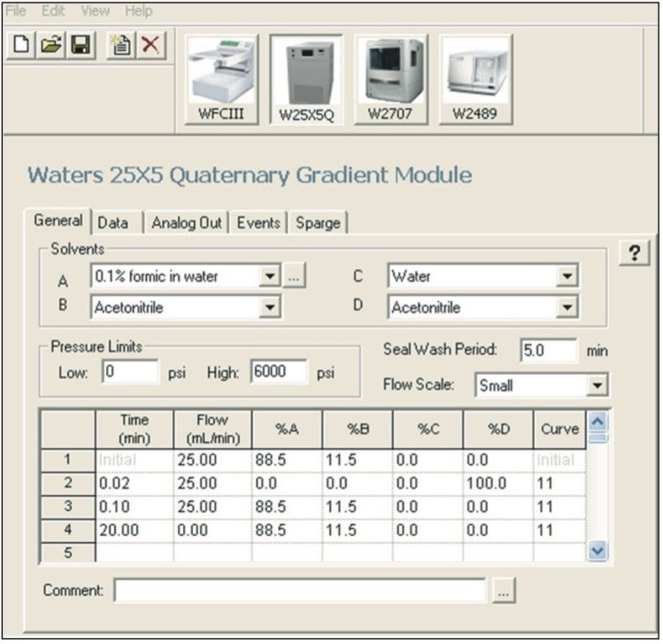This screenshot has width=663, height=644.
Task: Open the Flow Scale dropdown
Action: [597, 386]
